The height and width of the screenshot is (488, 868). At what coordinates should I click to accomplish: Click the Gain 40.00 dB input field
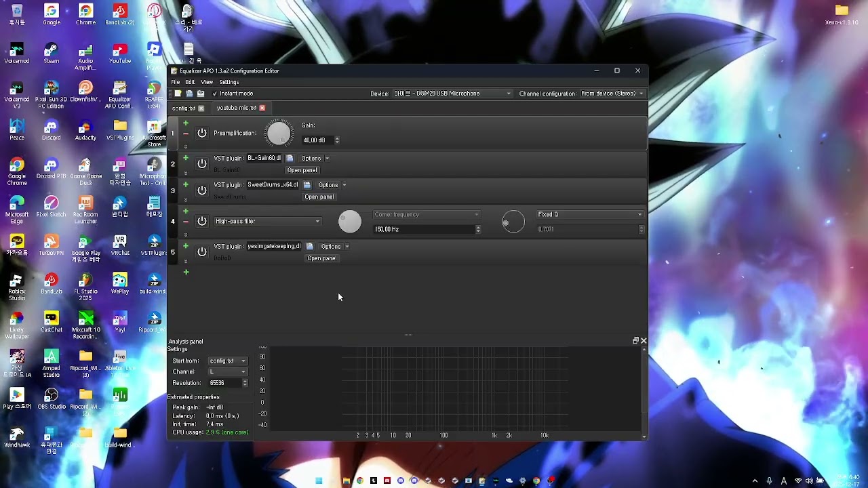[x=317, y=140]
